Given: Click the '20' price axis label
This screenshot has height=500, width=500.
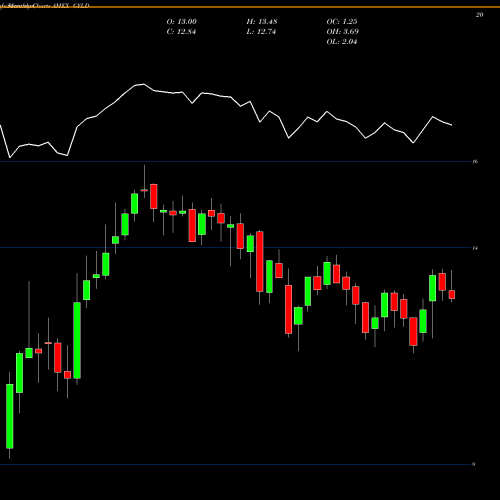Looking at the screenshot, I should tap(479, 15).
